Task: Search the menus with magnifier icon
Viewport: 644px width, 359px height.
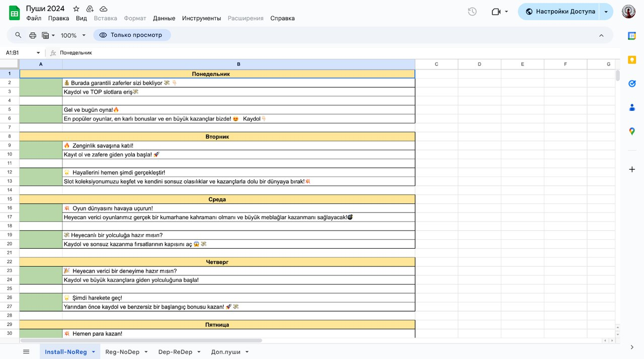Action: pyautogui.click(x=18, y=35)
